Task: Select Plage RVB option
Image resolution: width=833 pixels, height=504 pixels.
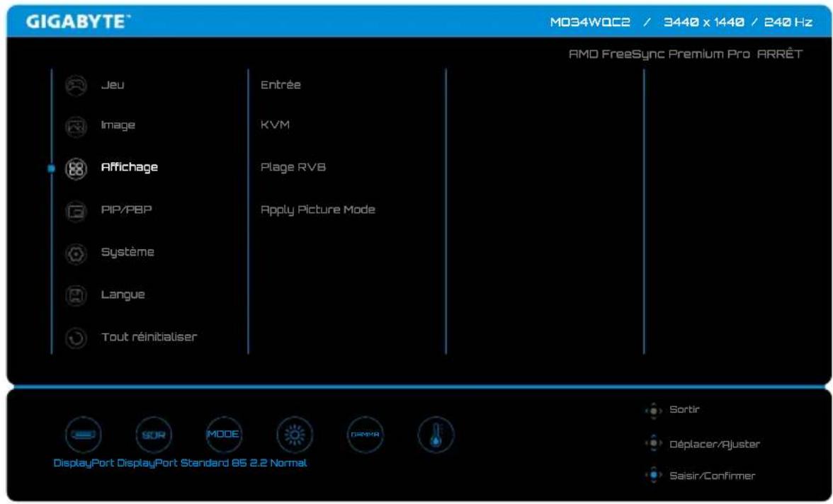Action: tap(293, 167)
